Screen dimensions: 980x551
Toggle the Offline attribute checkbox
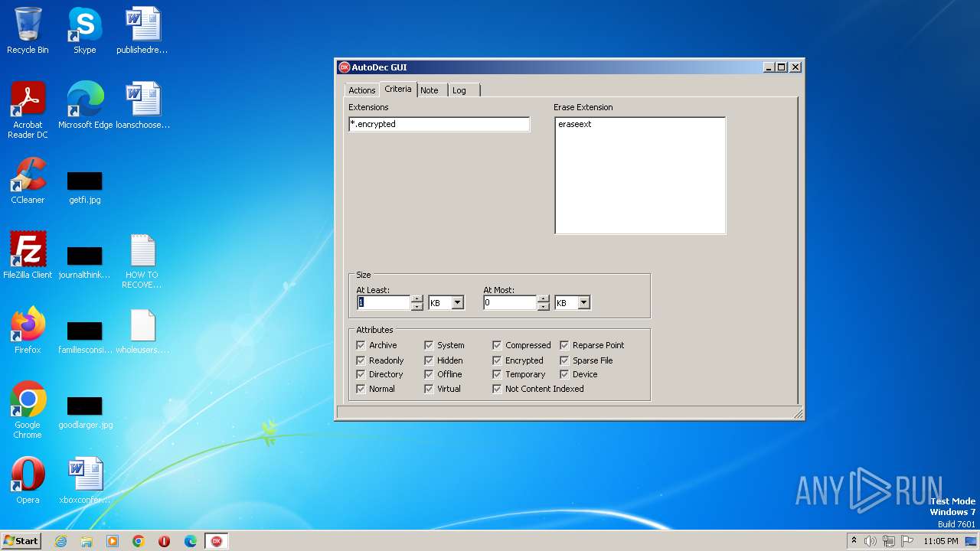pos(429,374)
